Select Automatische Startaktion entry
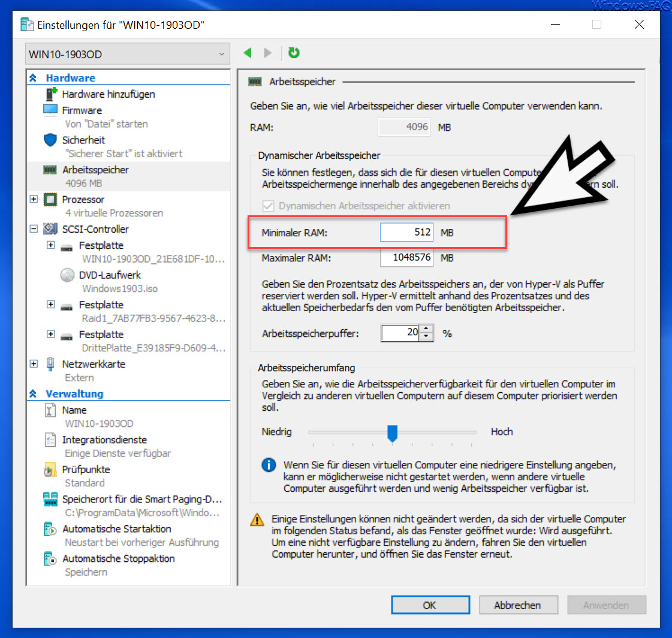 116,529
